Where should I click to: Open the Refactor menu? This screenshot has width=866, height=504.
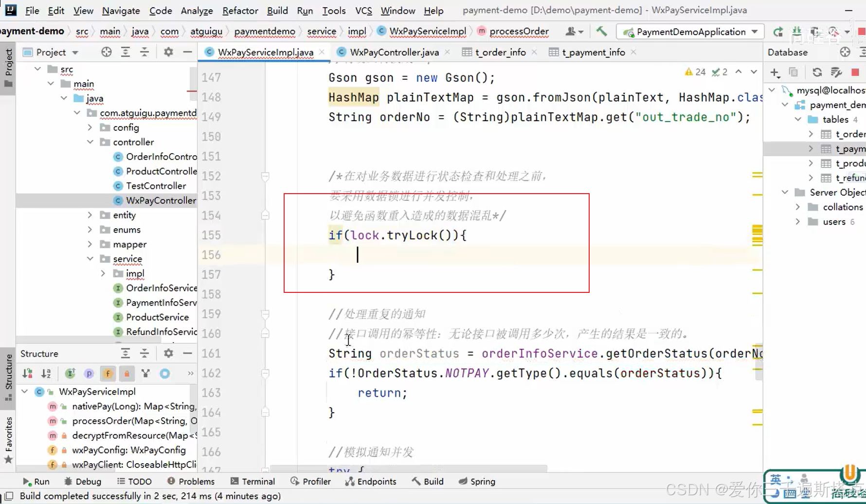(240, 10)
